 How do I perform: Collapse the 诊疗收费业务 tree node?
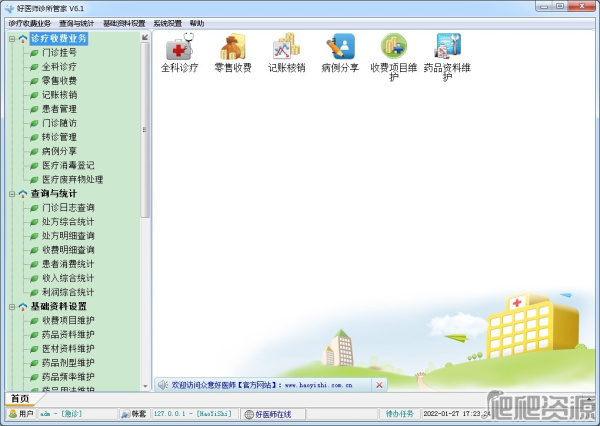(x=11, y=38)
